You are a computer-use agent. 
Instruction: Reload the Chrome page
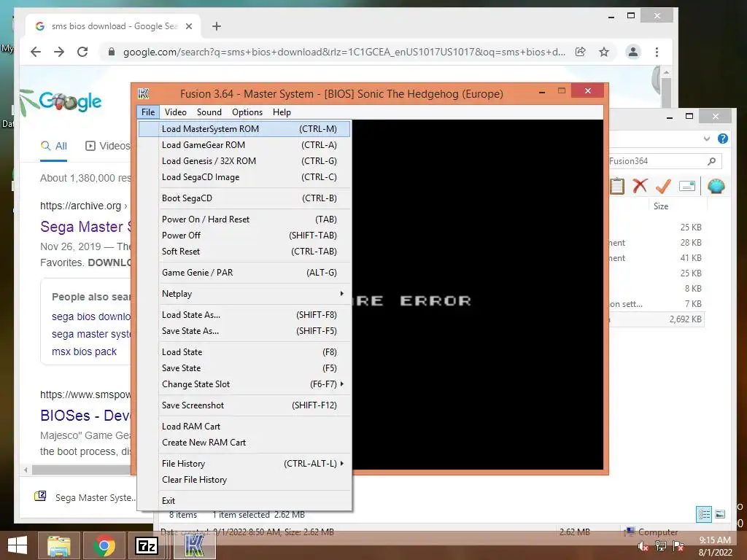(82, 52)
